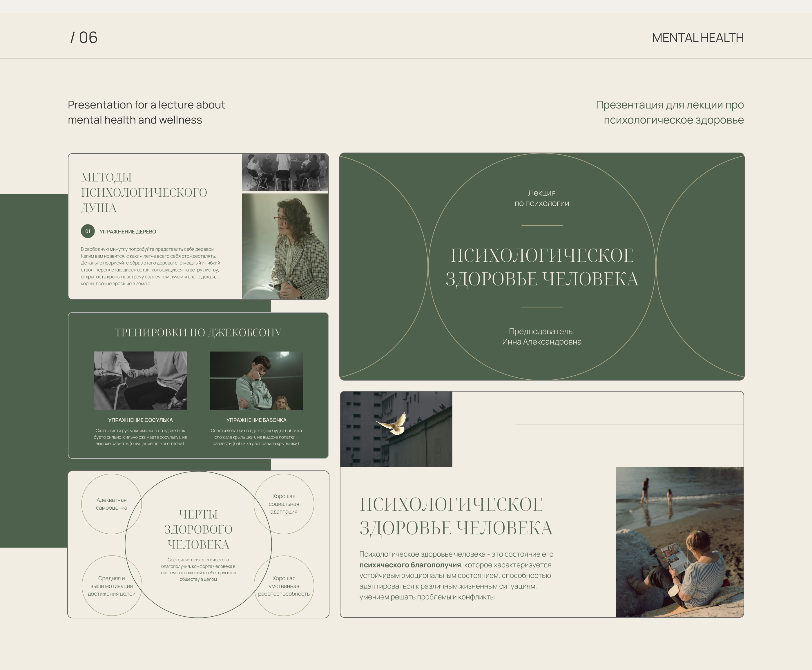Image resolution: width=812 pixels, height=670 pixels.
Task: Click the white dove in the photo
Action: pos(394,424)
